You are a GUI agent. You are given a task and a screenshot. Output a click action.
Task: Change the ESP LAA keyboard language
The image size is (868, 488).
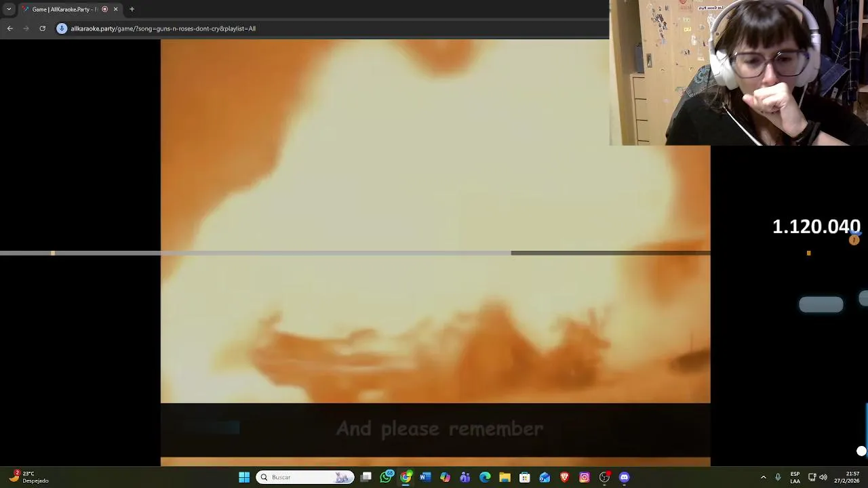pyautogui.click(x=795, y=477)
